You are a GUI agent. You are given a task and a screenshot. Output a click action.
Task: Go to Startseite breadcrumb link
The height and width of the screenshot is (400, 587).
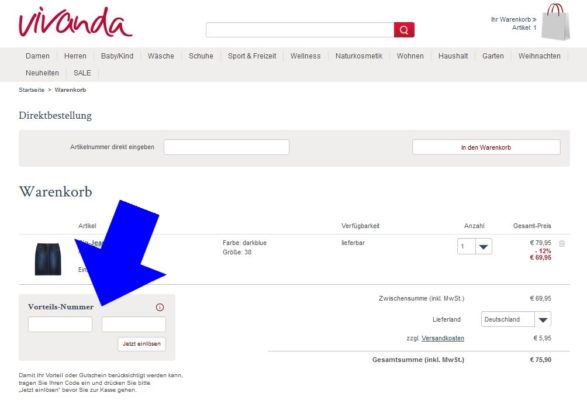(31, 90)
